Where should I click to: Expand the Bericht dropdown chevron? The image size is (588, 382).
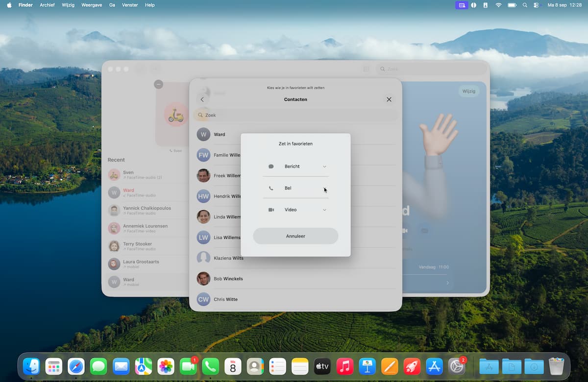(x=324, y=167)
